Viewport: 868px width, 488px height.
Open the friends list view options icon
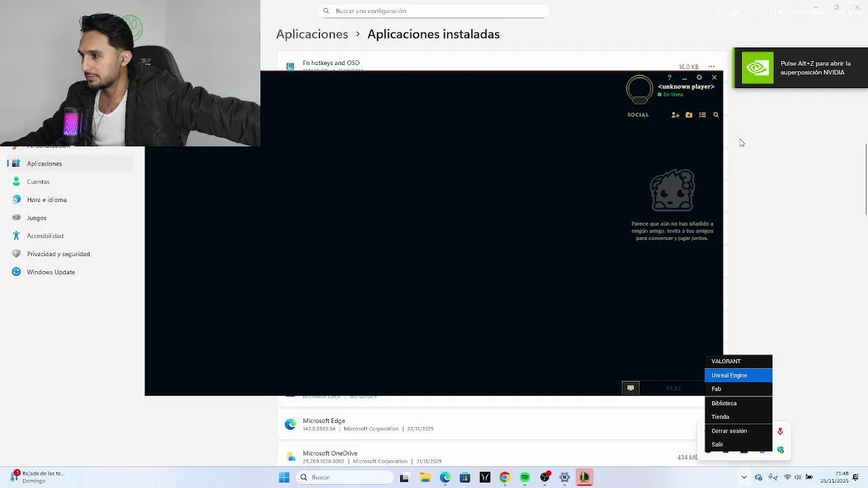[703, 115]
